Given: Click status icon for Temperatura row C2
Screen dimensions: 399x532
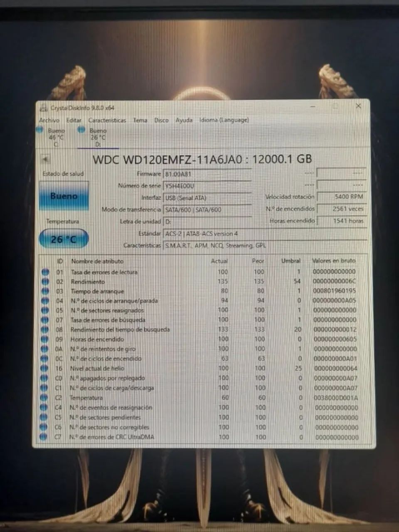Looking at the screenshot, I should (x=44, y=398).
